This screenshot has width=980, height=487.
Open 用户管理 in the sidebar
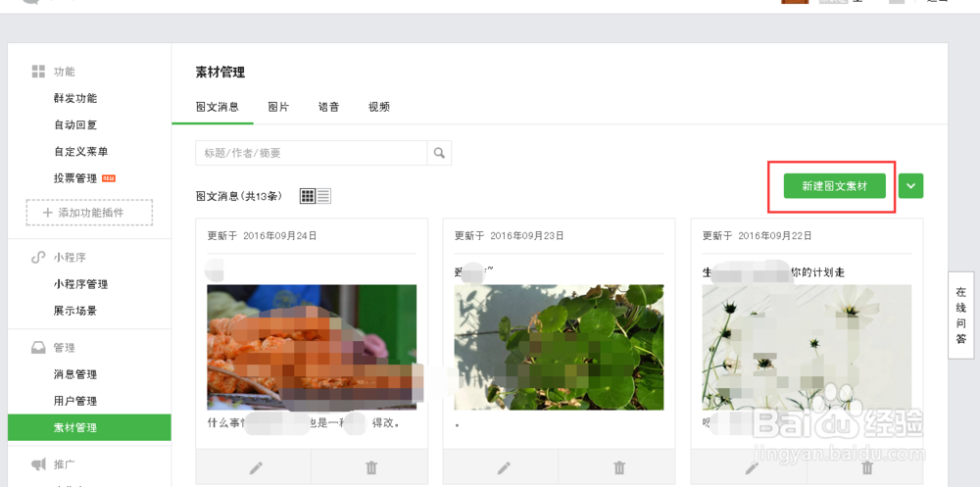coord(75,401)
